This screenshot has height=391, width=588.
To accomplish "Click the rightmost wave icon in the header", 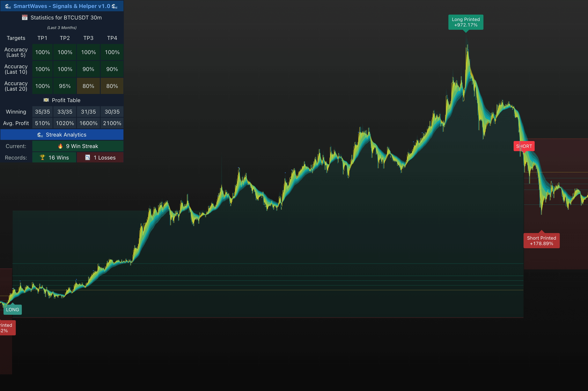I will point(114,6).
